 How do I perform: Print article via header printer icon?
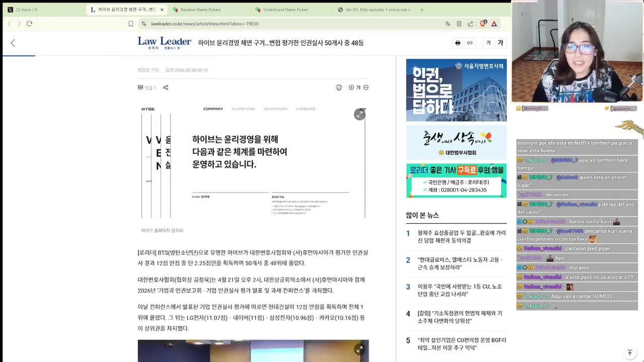(x=457, y=43)
